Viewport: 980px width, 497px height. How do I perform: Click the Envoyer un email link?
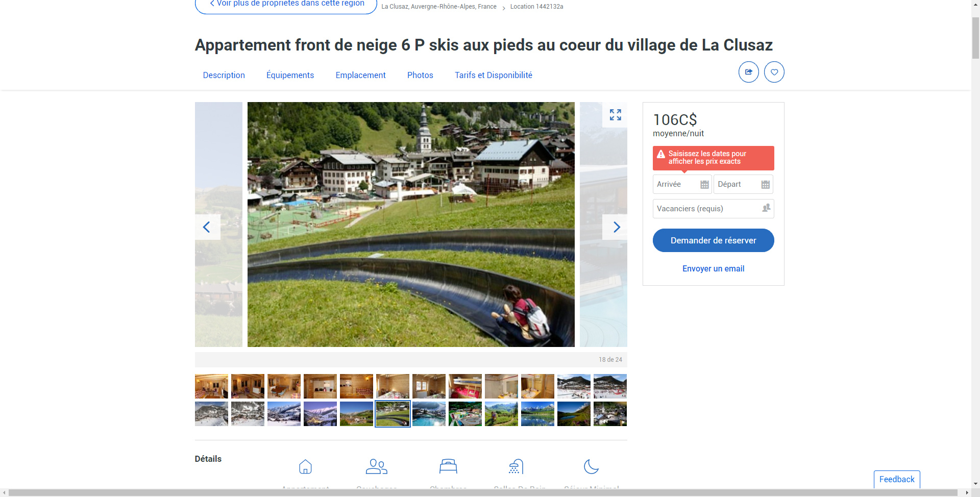click(x=713, y=268)
